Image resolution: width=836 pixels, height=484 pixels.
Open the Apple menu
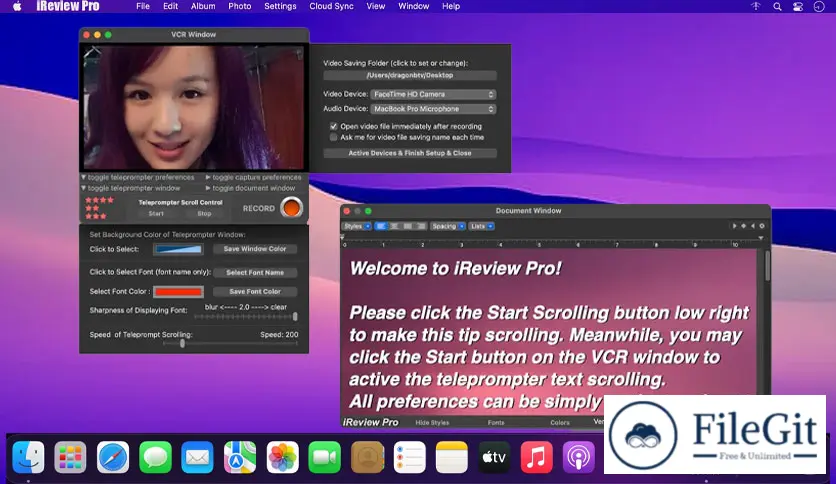pyautogui.click(x=17, y=6)
